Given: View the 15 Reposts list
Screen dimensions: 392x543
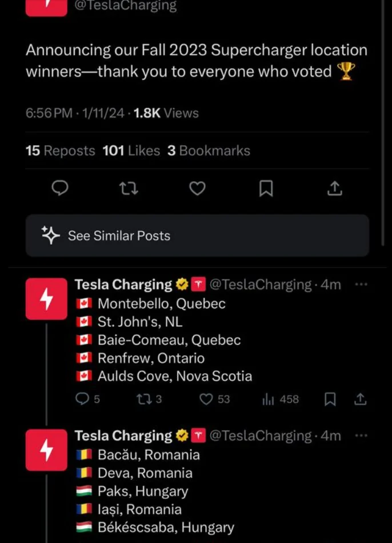Looking at the screenshot, I should 60,151.
